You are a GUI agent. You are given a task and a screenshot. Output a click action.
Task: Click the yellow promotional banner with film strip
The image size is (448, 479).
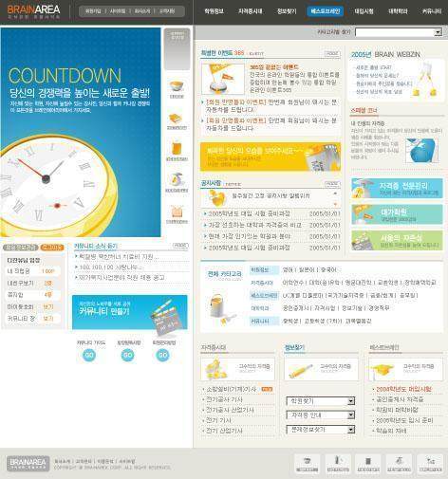(271, 157)
